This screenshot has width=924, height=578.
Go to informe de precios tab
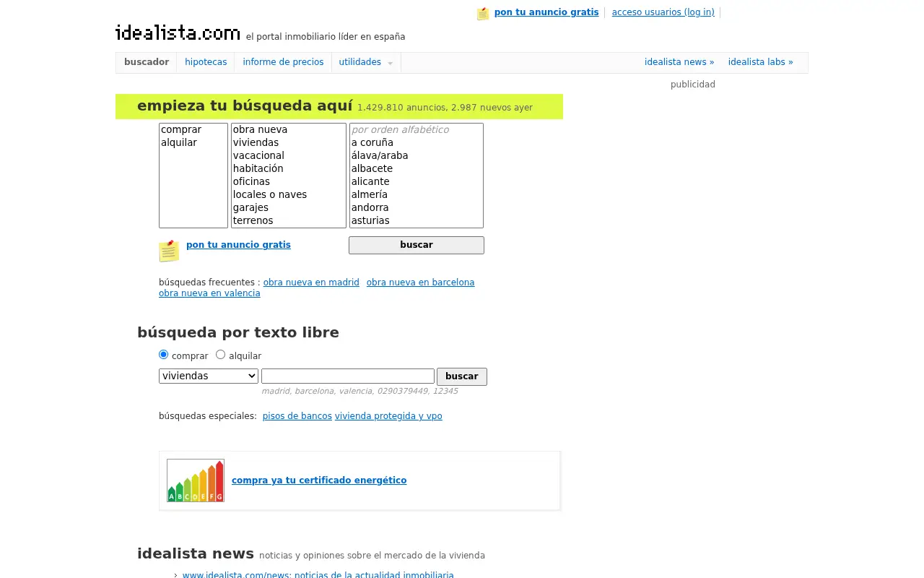(283, 62)
